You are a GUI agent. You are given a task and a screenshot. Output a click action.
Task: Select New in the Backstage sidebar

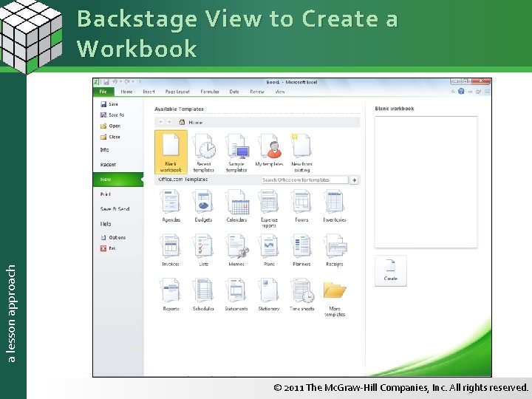point(118,179)
